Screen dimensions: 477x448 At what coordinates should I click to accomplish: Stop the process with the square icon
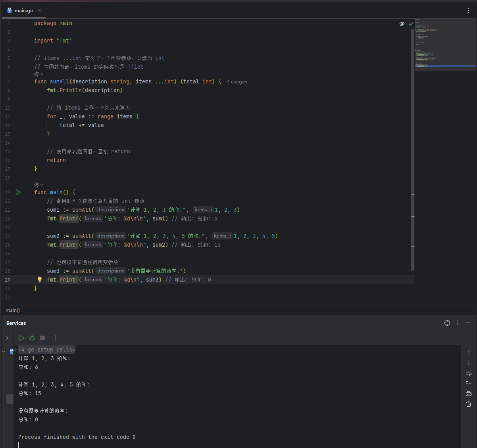[42, 338]
